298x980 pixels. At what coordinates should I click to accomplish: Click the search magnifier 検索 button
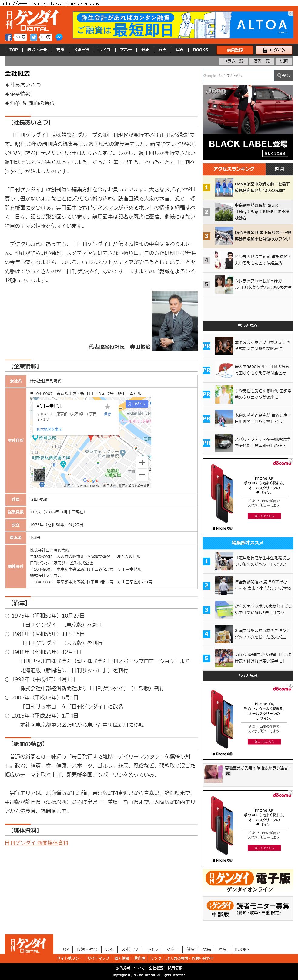(x=283, y=75)
